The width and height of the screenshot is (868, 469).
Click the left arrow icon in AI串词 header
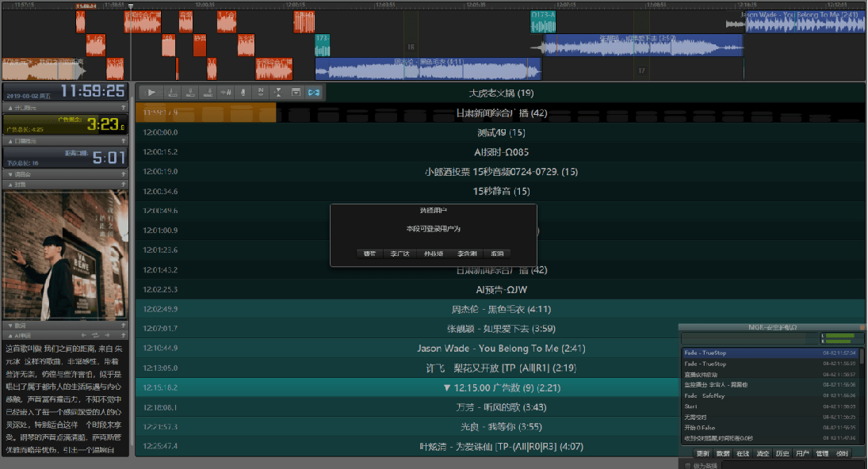coord(84,335)
